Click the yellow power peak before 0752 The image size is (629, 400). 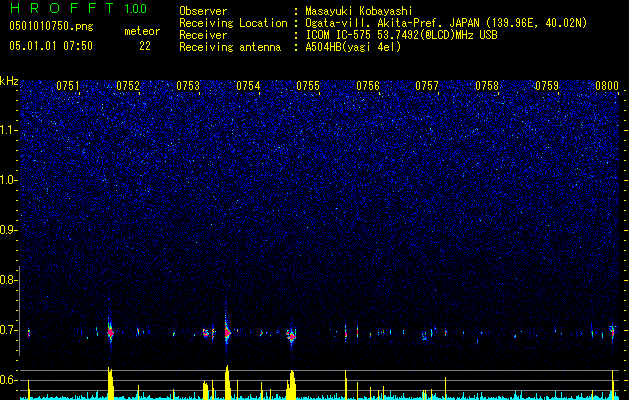111,383
